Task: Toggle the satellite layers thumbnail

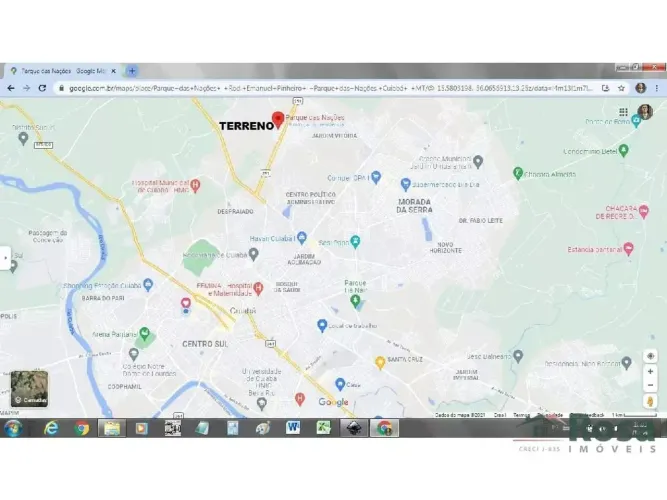Action: [x=29, y=389]
